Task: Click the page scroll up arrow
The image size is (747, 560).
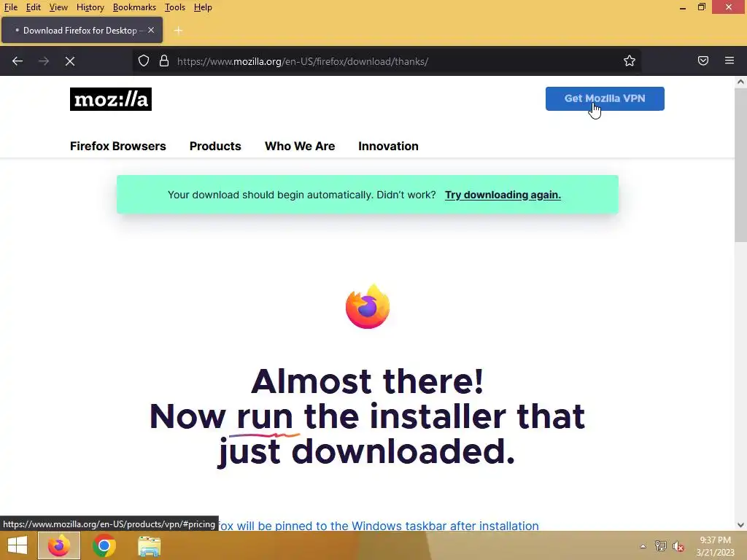Action: click(740, 82)
